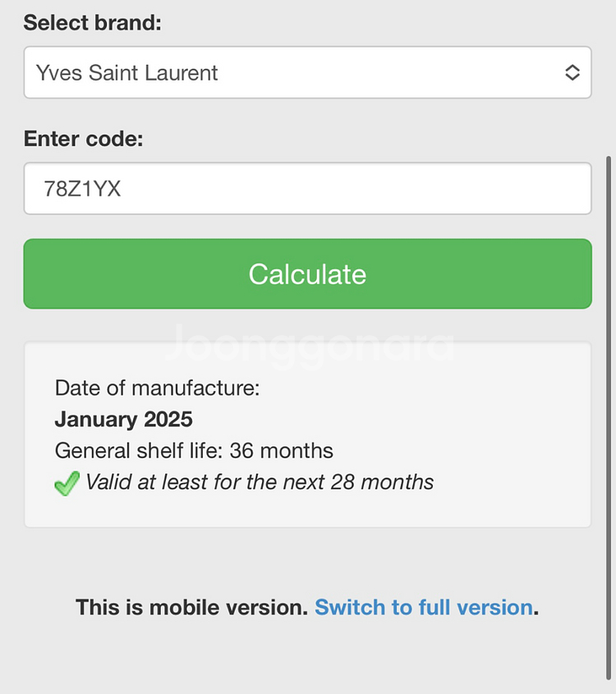The image size is (616, 694).
Task: Click the "Yves Saint Laurent" text in selector
Action: click(127, 73)
